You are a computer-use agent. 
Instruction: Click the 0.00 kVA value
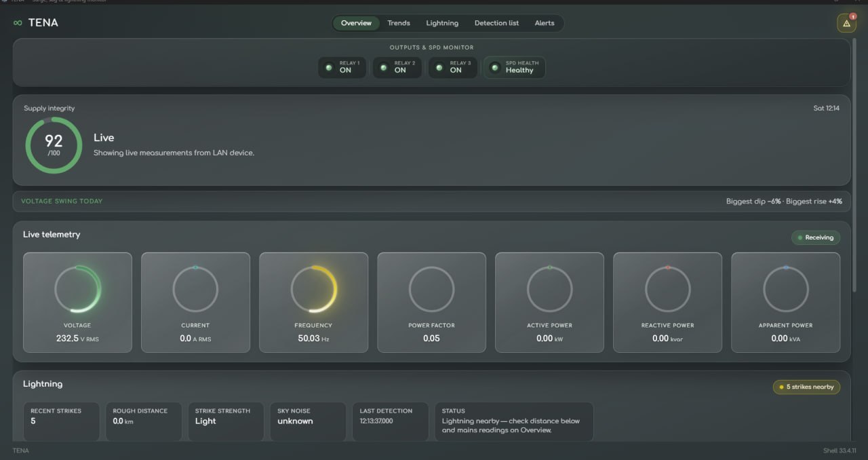pos(785,338)
